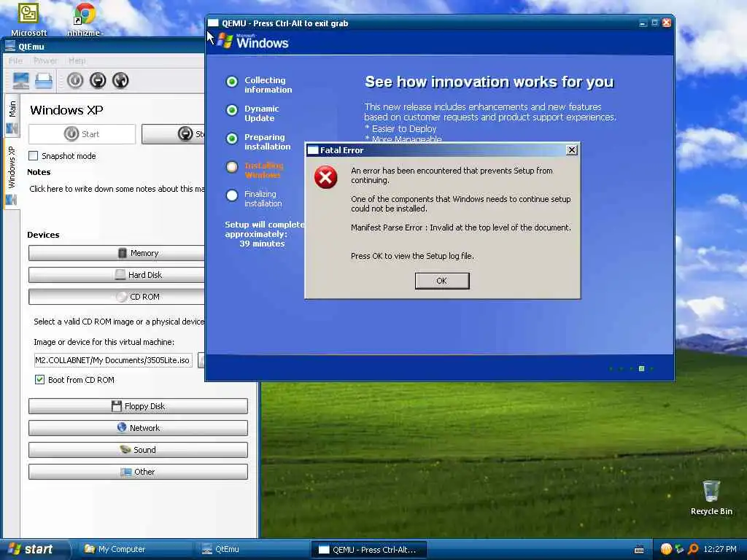Minimize the QEMU window
The width and height of the screenshot is (747, 560).
643,23
